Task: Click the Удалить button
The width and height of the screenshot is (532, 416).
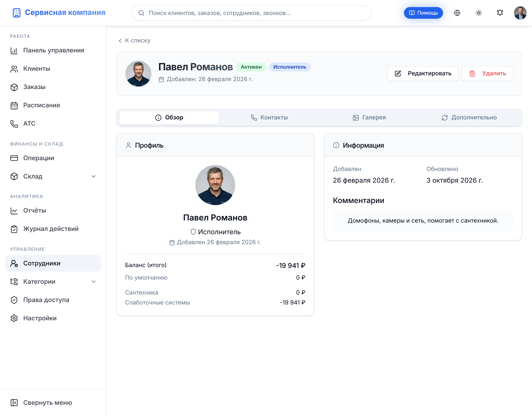Action: 487,73
